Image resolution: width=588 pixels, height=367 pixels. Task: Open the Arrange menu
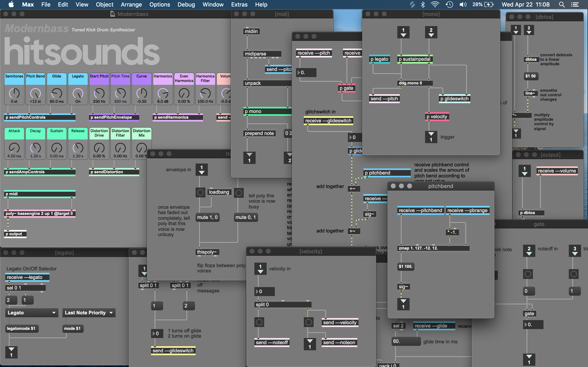point(131,4)
